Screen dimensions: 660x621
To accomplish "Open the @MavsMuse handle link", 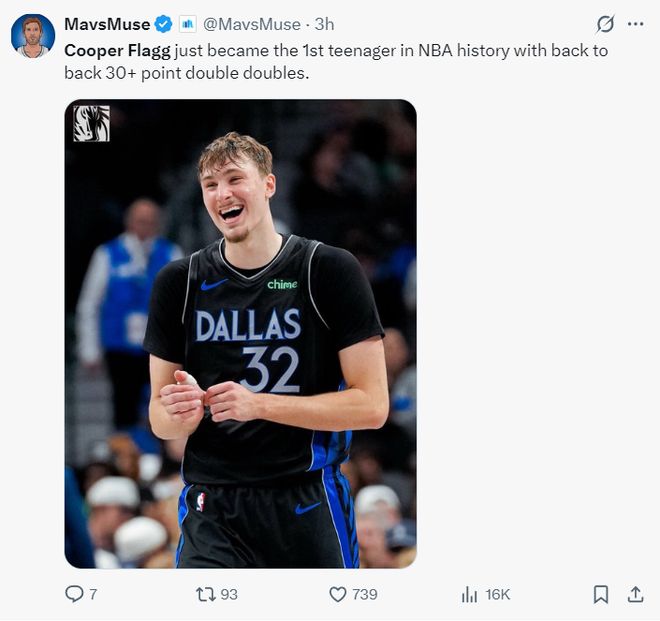I will point(251,24).
